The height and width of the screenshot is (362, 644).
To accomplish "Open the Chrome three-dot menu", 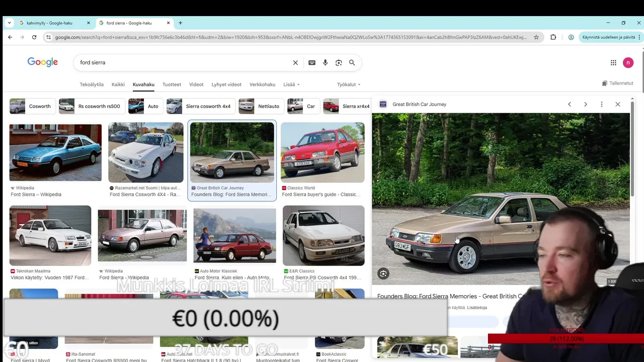I will click(x=639, y=37).
